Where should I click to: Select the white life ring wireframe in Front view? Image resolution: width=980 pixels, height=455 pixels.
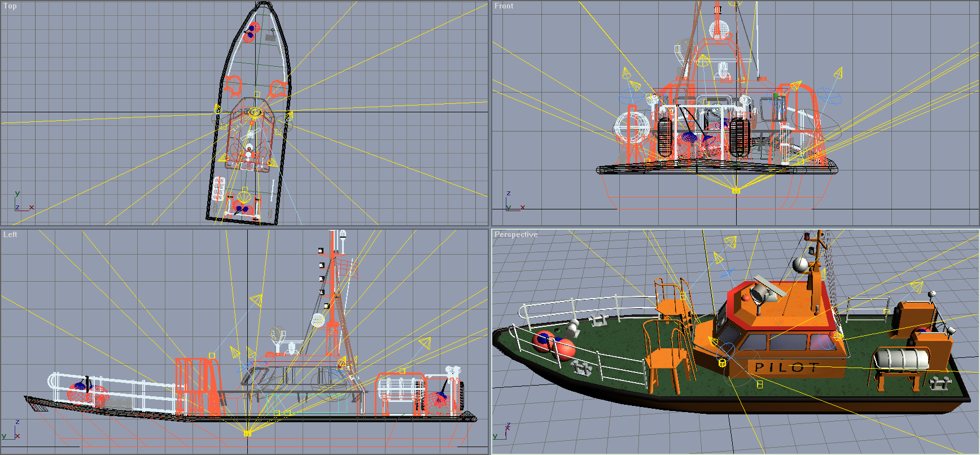click(x=632, y=127)
